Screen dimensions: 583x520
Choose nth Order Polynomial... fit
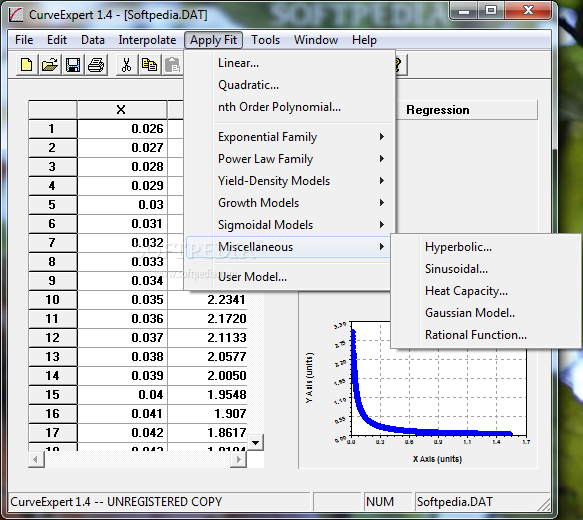tap(289, 107)
